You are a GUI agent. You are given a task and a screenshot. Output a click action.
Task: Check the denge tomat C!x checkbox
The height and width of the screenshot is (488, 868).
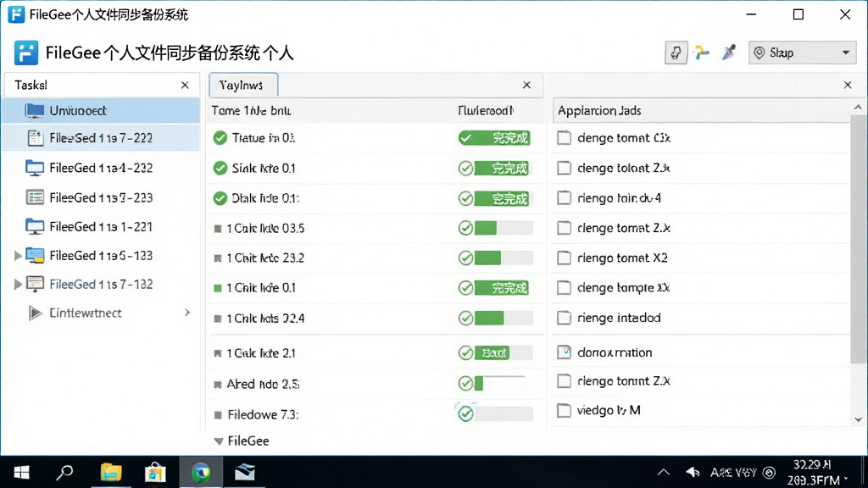coord(564,138)
